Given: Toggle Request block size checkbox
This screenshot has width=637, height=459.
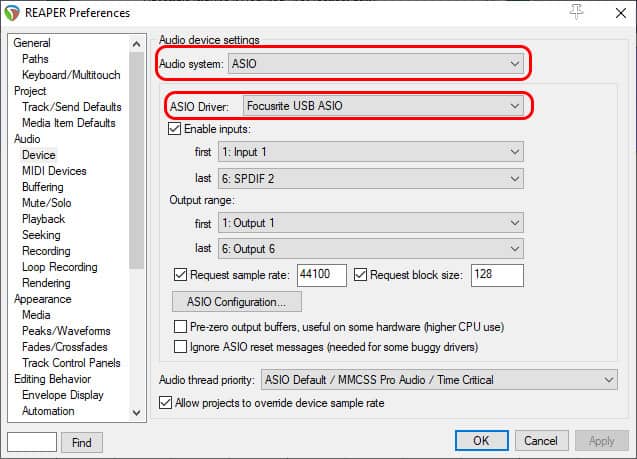Looking at the screenshot, I should click(360, 275).
